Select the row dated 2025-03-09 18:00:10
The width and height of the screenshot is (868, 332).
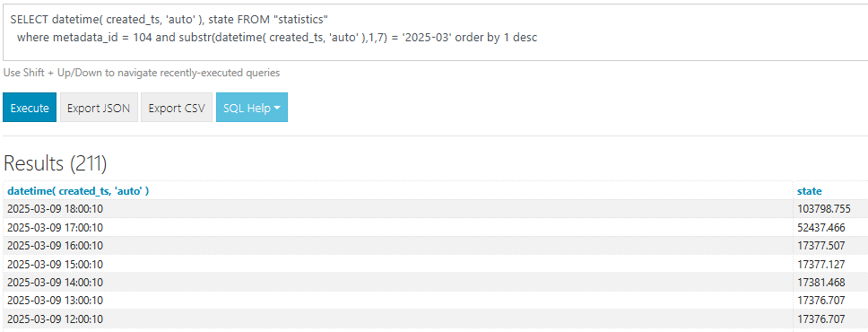click(x=435, y=209)
